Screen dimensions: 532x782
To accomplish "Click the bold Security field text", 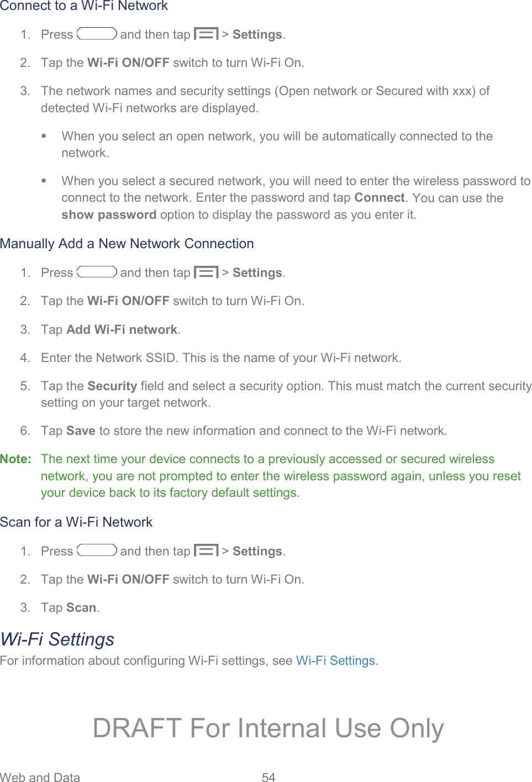I will point(112,386).
